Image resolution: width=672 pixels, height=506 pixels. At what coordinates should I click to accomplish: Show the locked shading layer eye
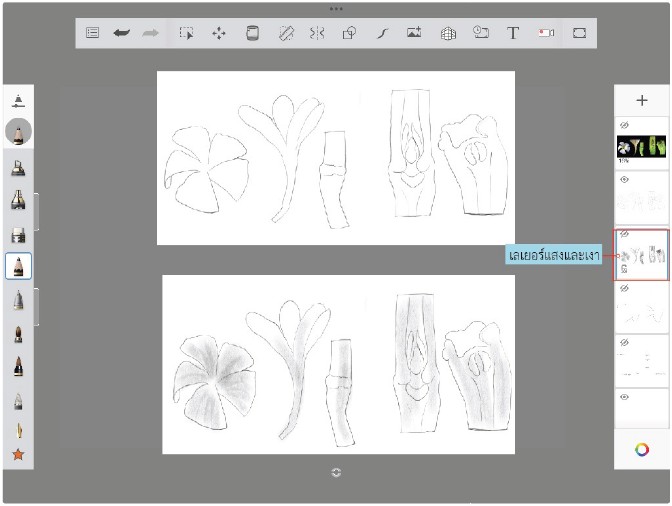point(624,234)
